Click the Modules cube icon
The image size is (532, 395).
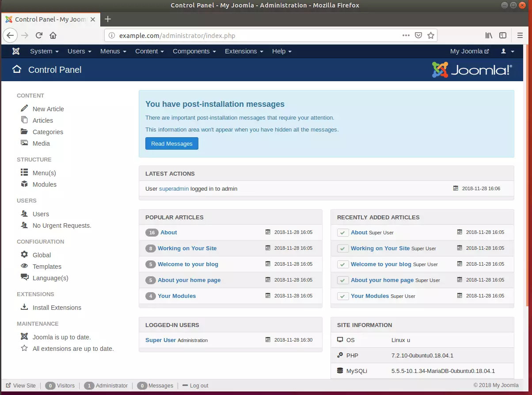pyautogui.click(x=24, y=184)
